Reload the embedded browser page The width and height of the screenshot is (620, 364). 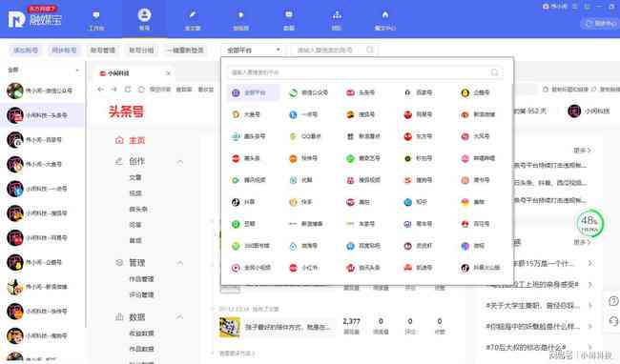(x=127, y=90)
